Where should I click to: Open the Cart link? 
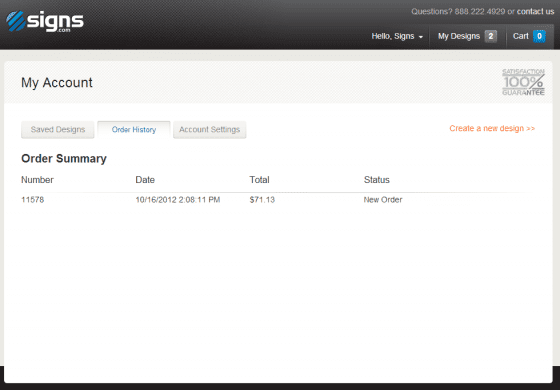pos(520,36)
